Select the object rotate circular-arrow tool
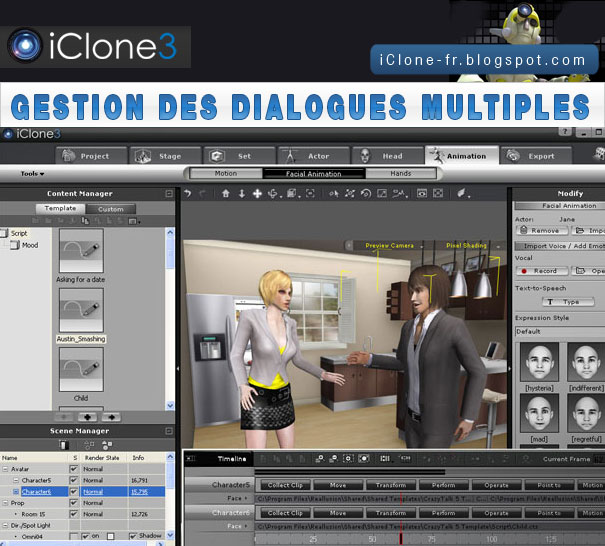The image size is (605, 546). point(365,193)
